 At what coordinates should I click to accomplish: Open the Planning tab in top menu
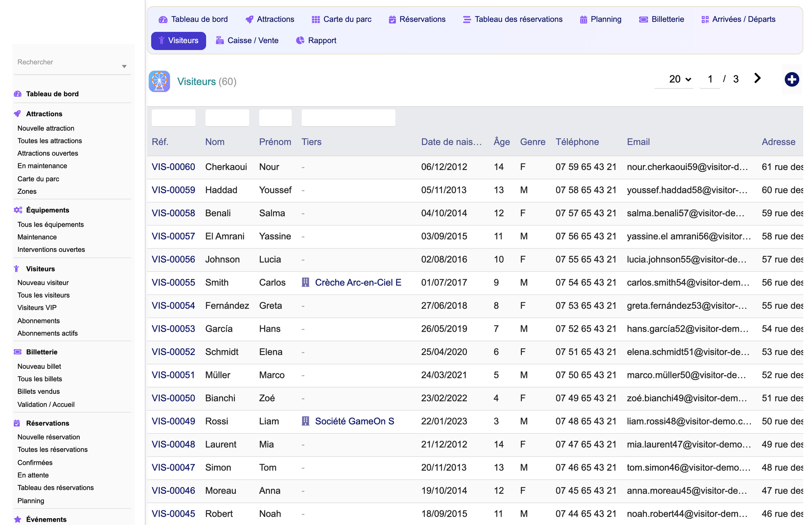click(600, 19)
